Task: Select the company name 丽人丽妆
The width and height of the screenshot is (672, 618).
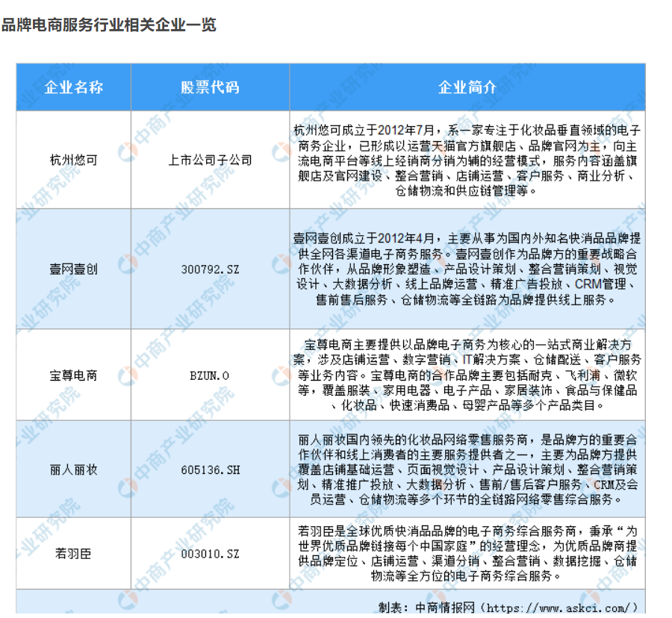Action: click(x=74, y=469)
